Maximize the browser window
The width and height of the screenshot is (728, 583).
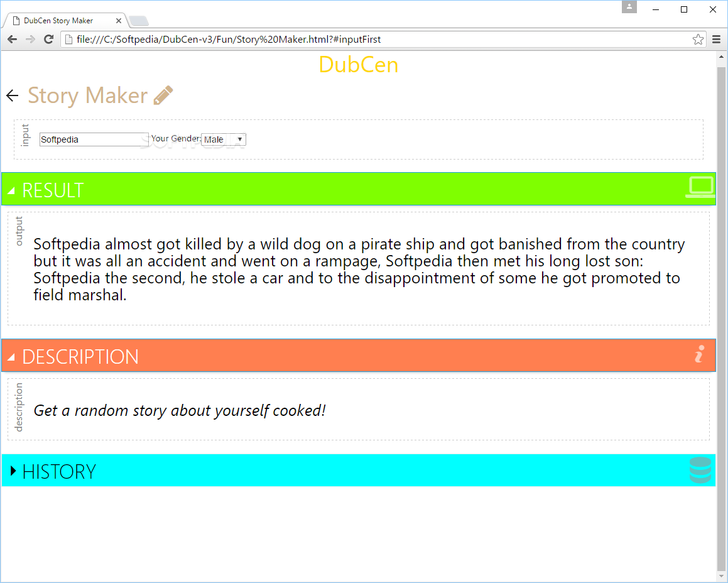coord(684,9)
